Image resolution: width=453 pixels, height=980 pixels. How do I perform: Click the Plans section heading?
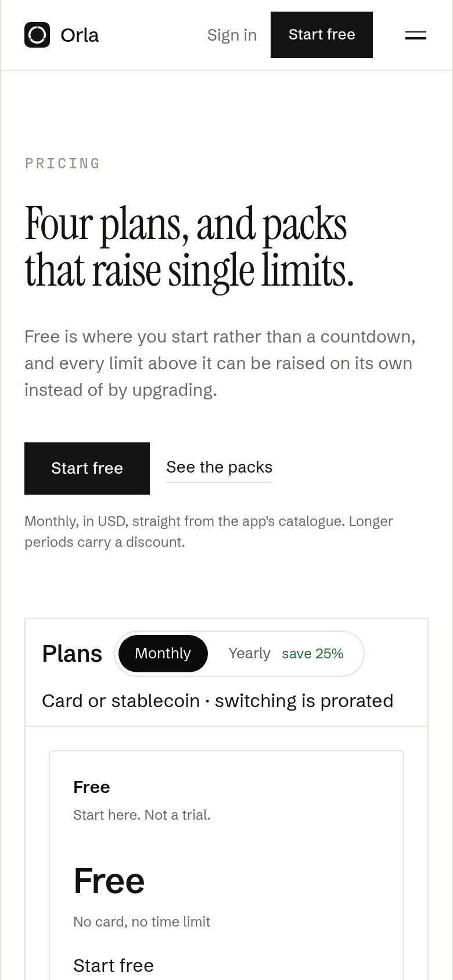point(72,654)
